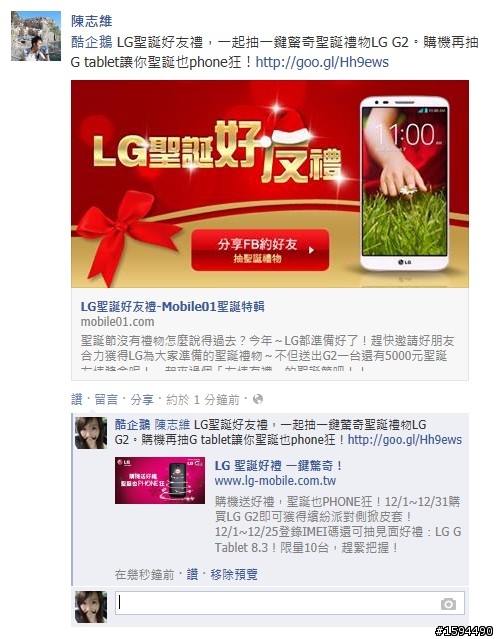
Task: Click the 約於 1 分鐘前 timestamp
Action: coord(203,399)
